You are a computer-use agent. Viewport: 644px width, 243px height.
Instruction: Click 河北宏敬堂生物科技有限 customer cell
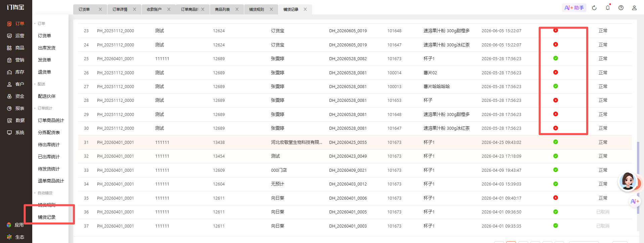pos(297,143)
